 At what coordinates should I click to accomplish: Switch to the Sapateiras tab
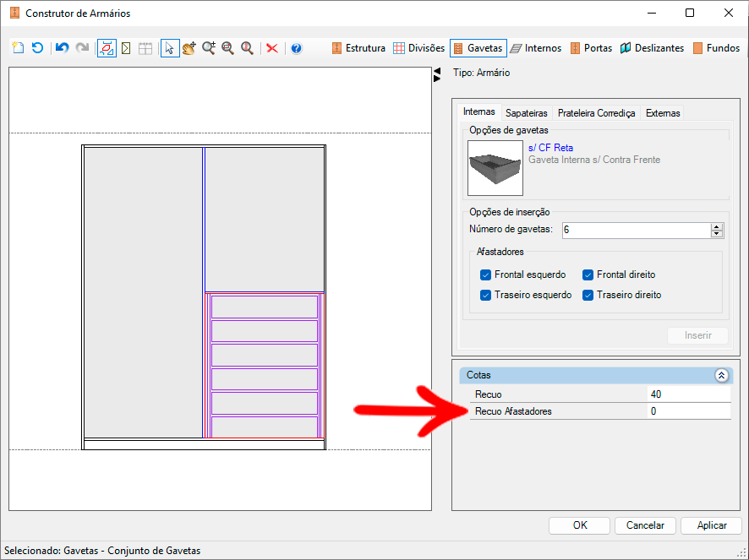[527, 113]
